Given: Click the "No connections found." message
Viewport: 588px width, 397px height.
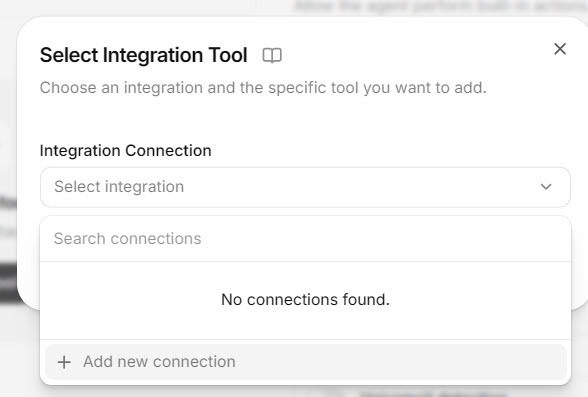Looking at the screenshot, I should [x=305, y=300].
